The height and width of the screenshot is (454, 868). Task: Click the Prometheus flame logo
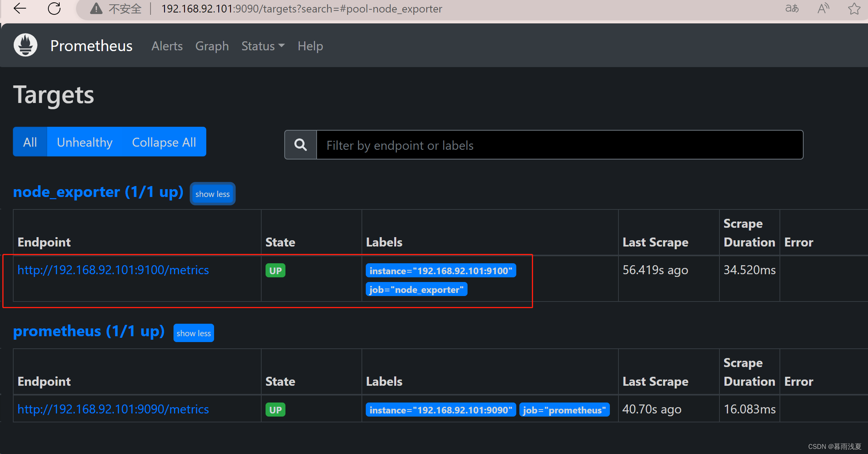(x=25, y=45)
